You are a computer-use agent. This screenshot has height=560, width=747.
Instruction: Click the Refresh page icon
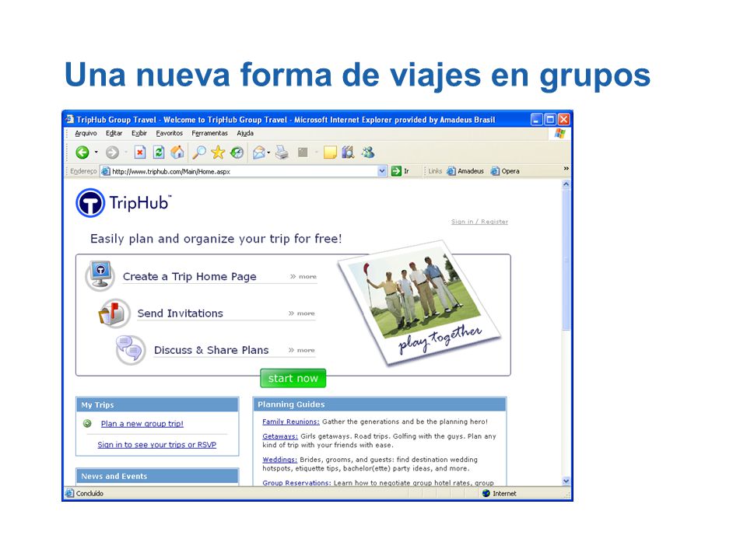[x=159, y=152]
